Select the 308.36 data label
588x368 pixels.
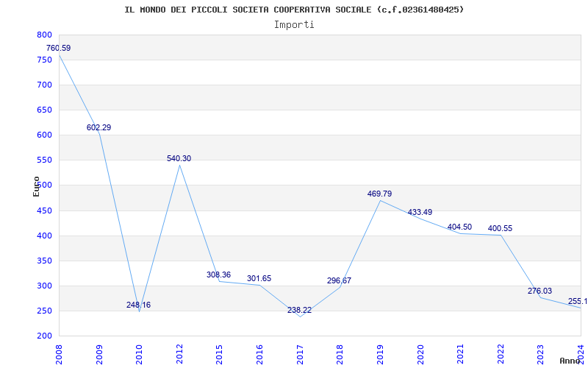[x=218, y=275]
